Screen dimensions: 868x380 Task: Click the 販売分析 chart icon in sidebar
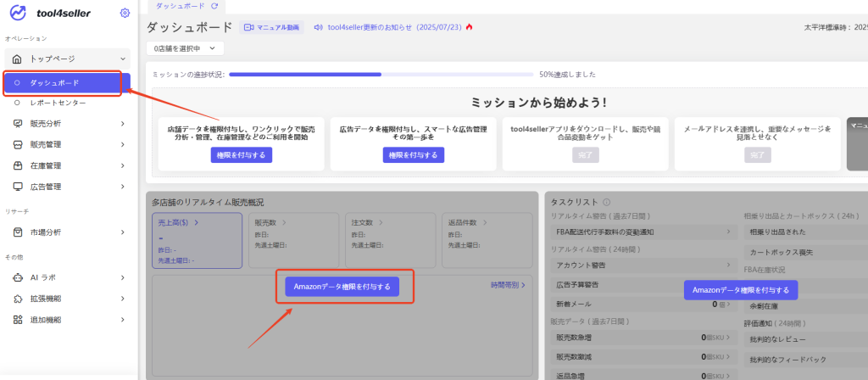[18, 124]
